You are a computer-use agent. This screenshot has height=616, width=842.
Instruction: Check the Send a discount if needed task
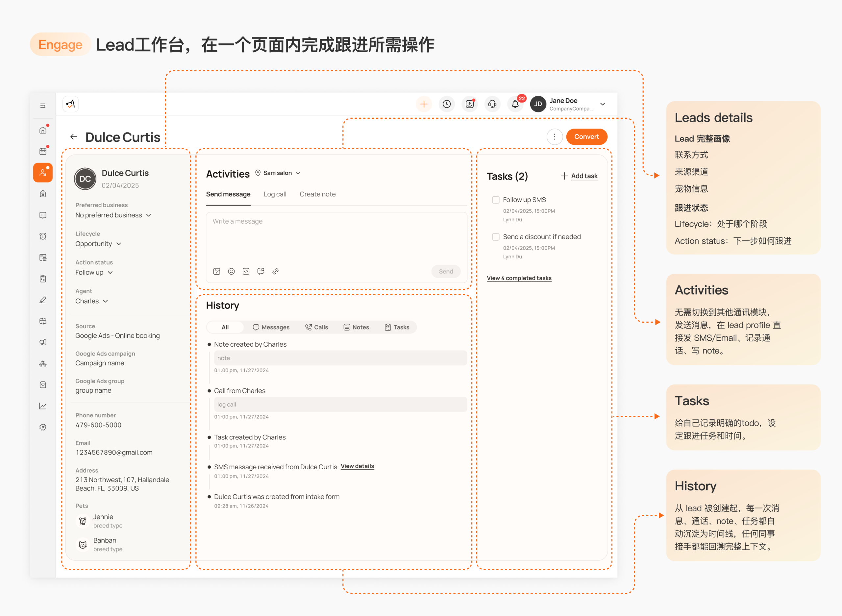tap(496, 237)
